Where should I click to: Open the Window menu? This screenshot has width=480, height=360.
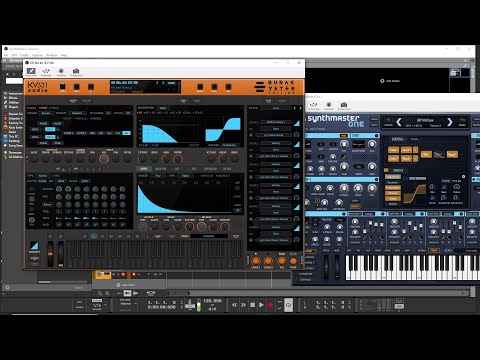coord(52,55)
